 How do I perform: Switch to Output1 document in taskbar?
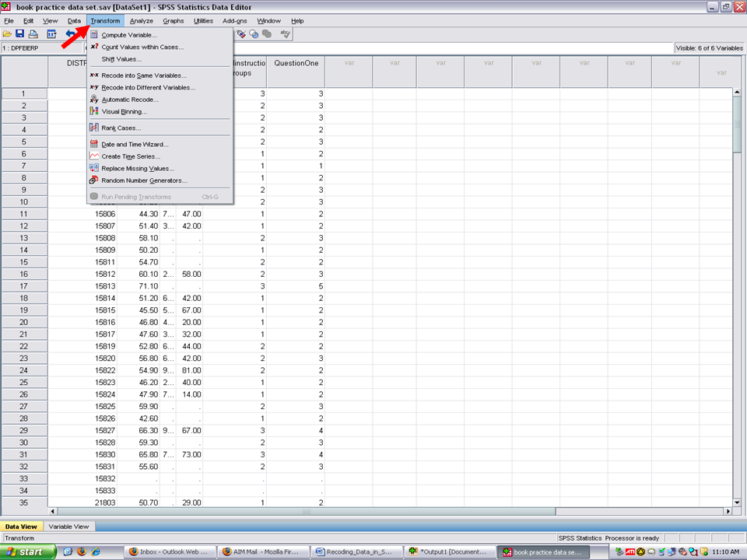pyautogui.click(x=450, y=551)
